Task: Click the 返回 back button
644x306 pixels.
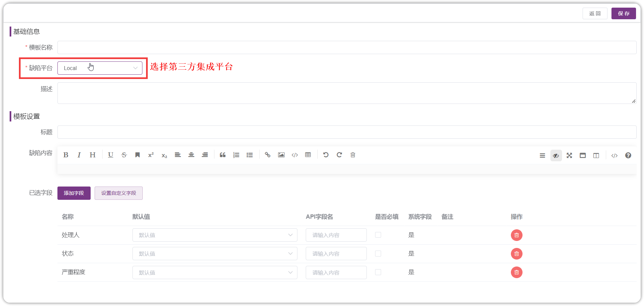Action: tap(595, 14)
